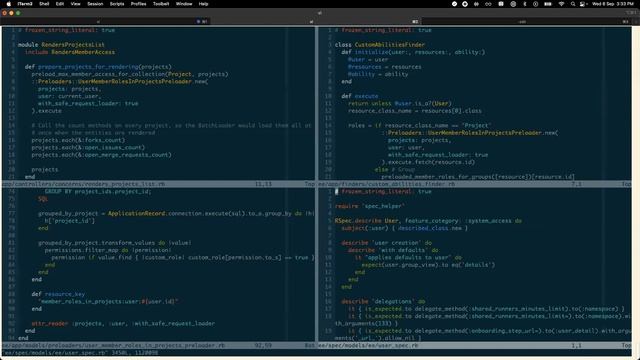Click status line 'user_member_roles_in_projects_preloader.rb' path

pyautogui.click(x=113, y=345)
